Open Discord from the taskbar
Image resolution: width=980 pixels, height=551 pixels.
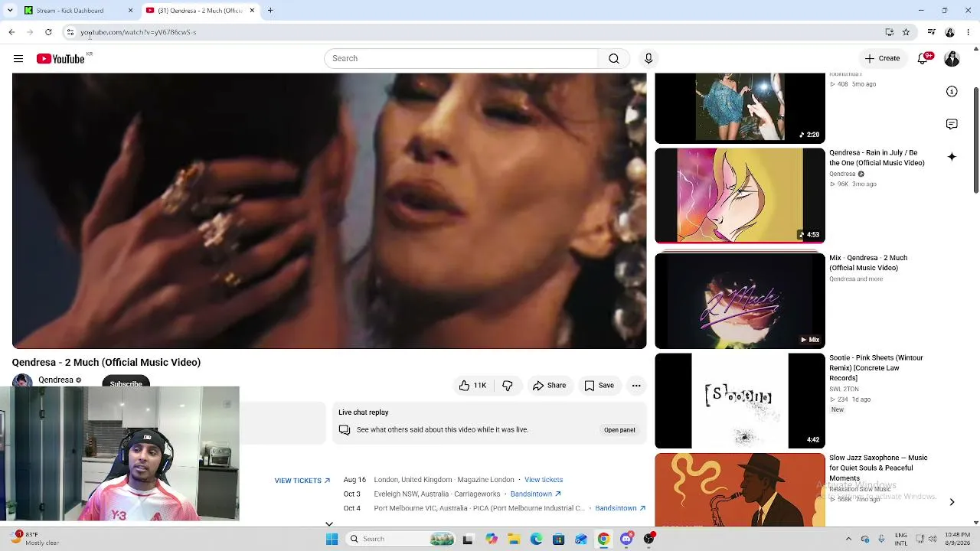626,540
